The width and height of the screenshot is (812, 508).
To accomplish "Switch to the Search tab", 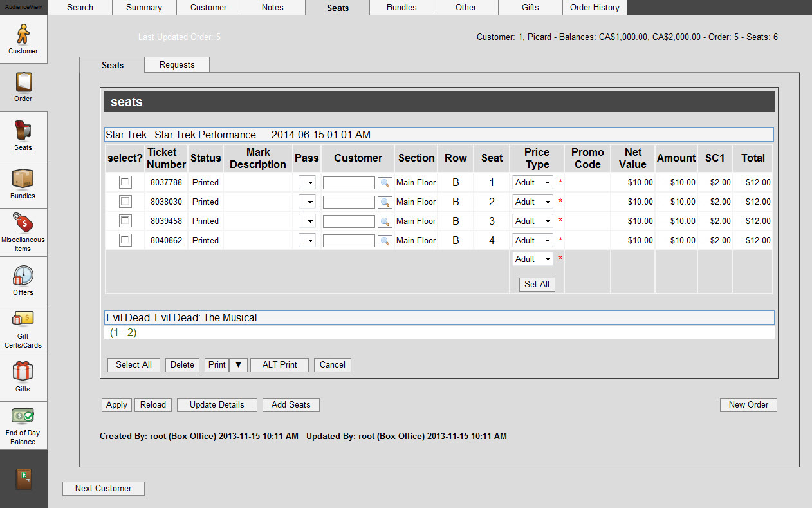I will 80,7.
